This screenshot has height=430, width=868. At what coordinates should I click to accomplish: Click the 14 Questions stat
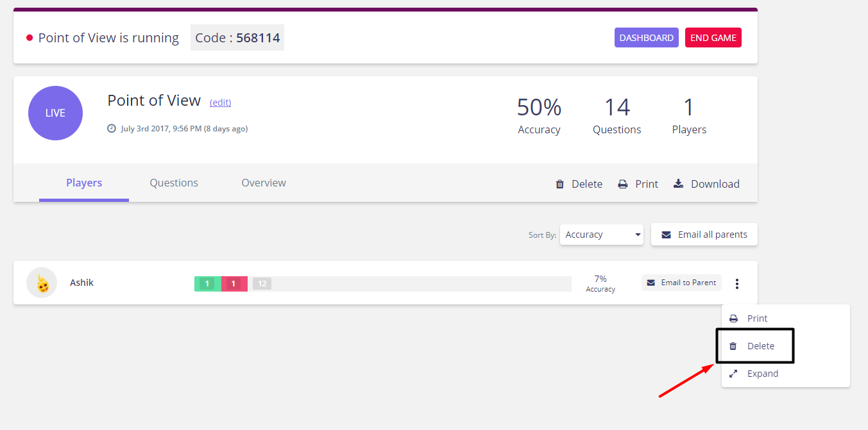[x=617, y=116]
